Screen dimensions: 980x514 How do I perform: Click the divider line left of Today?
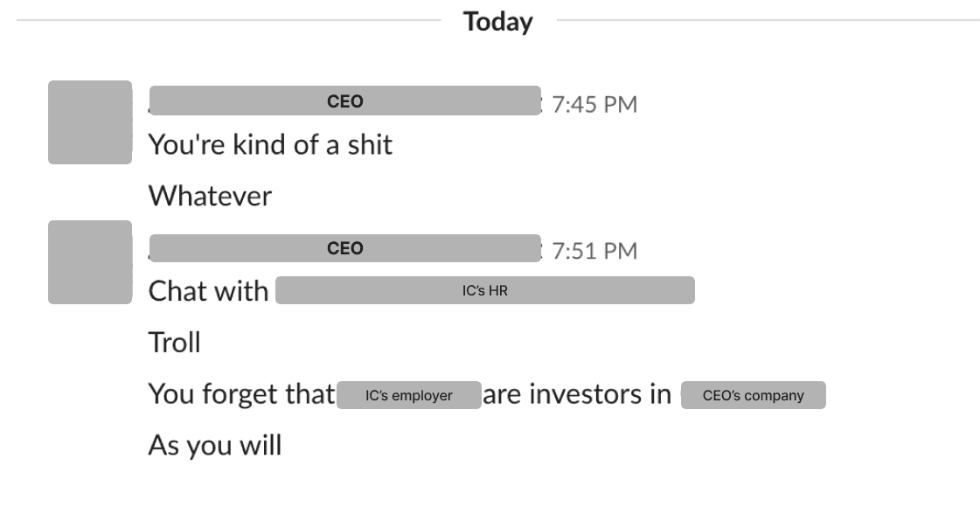pos(227,21)
